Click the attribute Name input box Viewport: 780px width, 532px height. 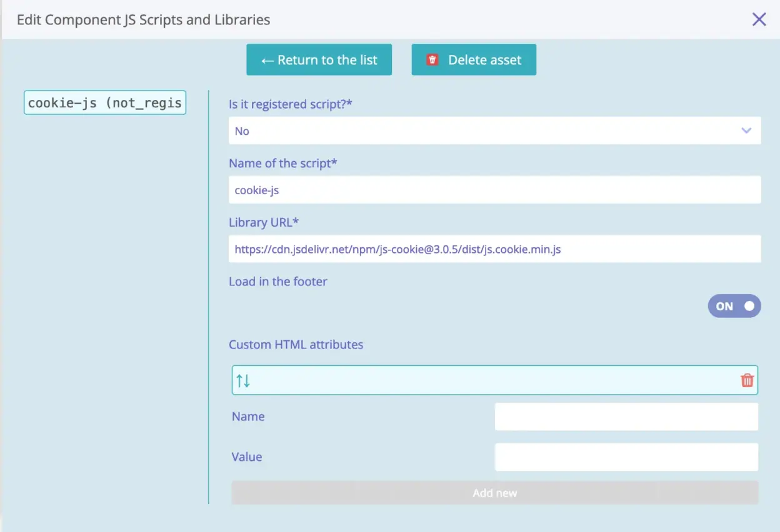626,416
